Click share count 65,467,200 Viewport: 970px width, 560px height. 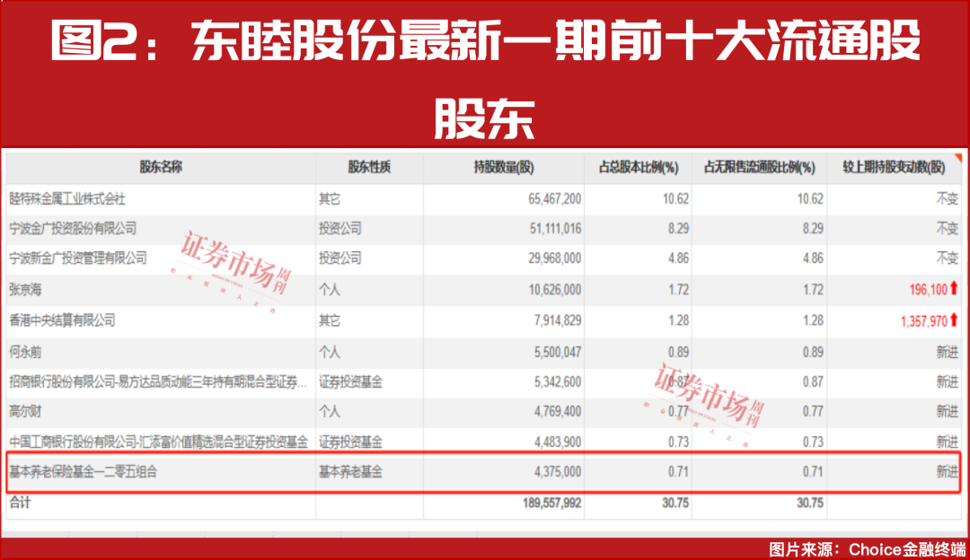click(555, 199)
